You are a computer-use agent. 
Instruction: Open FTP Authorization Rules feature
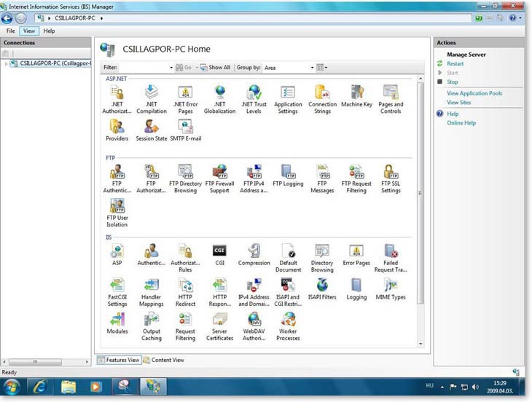(152, 178)
